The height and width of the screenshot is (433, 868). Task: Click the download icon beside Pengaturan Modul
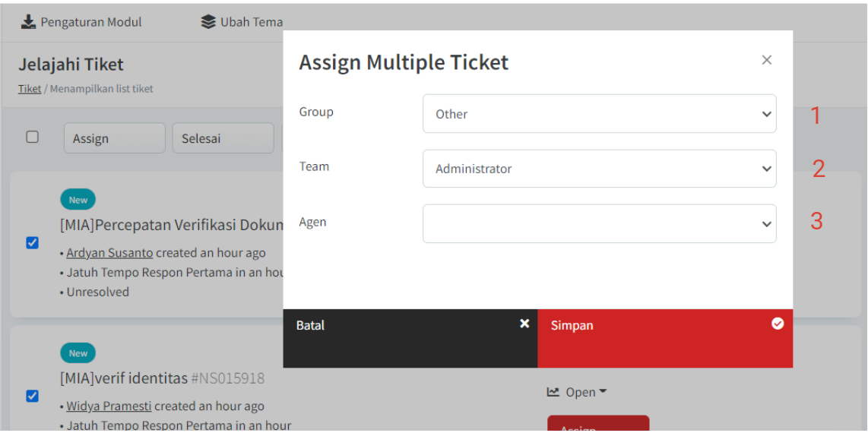click(x=28, y=22)
